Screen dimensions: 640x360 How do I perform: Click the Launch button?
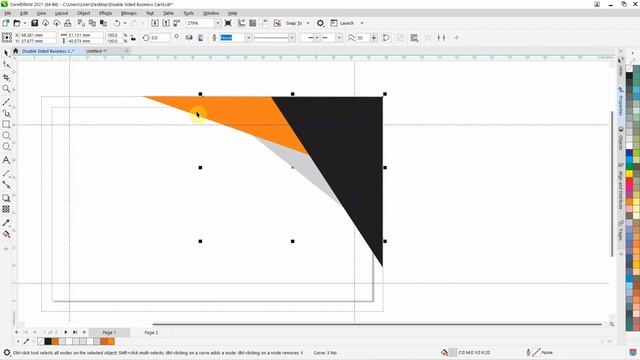tap(342, 23)
